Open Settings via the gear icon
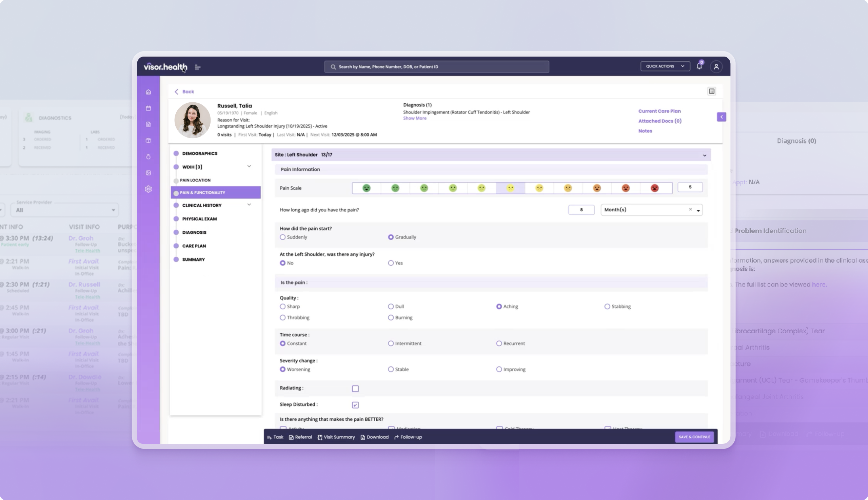 pyautogui.click(x=149, y=189)
